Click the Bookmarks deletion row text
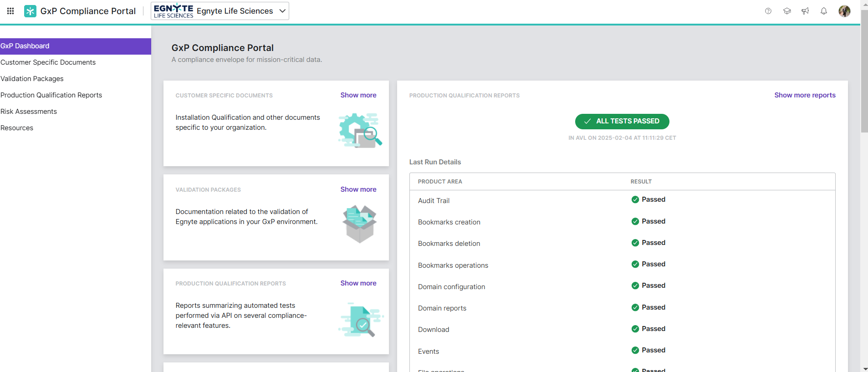The height and width of the screenshot is (372, 868). point(449,244)
